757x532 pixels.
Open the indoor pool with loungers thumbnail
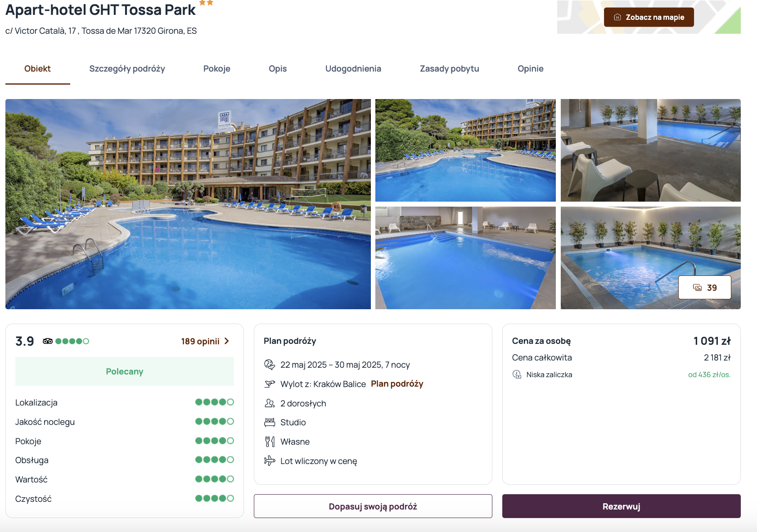pos(651,150)
